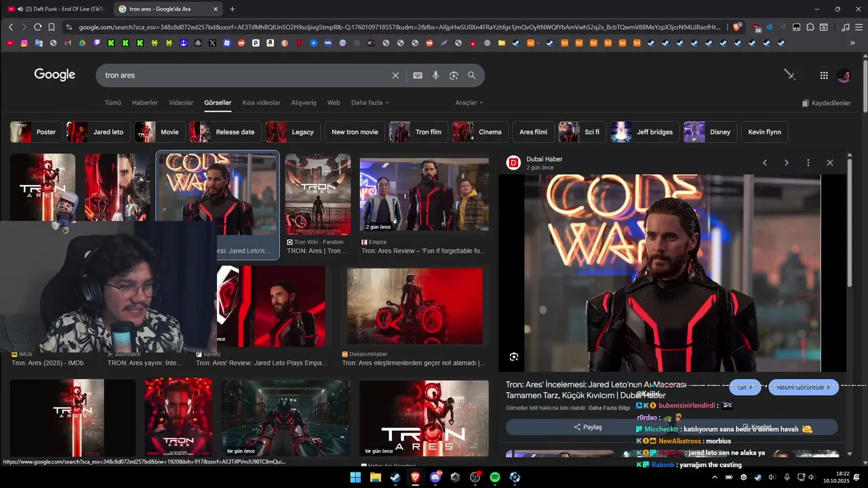The image size is (868, 488).
Task: Switch to the Kısa videolar tab
Action: 261,103
